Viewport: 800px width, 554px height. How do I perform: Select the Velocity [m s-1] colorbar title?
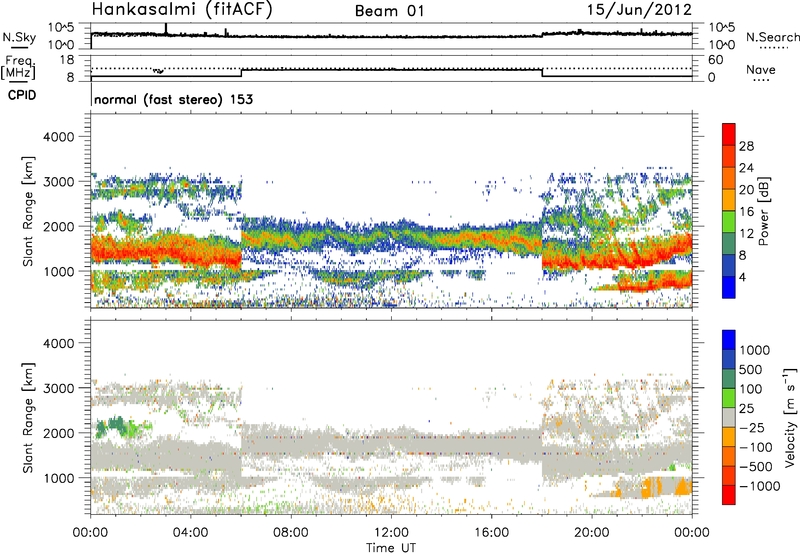pyautogui.click(x=790, y=417)
